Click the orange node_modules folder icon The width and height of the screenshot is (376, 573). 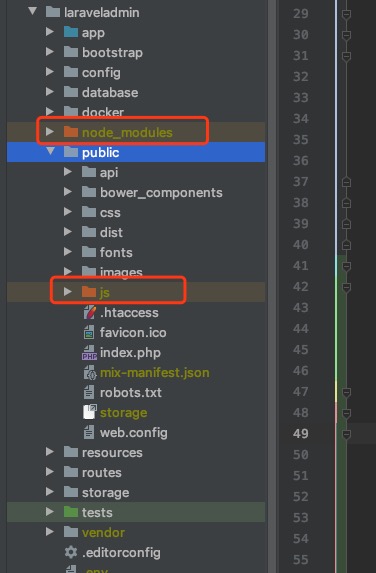pyautogui.click(x=71, y=132)
